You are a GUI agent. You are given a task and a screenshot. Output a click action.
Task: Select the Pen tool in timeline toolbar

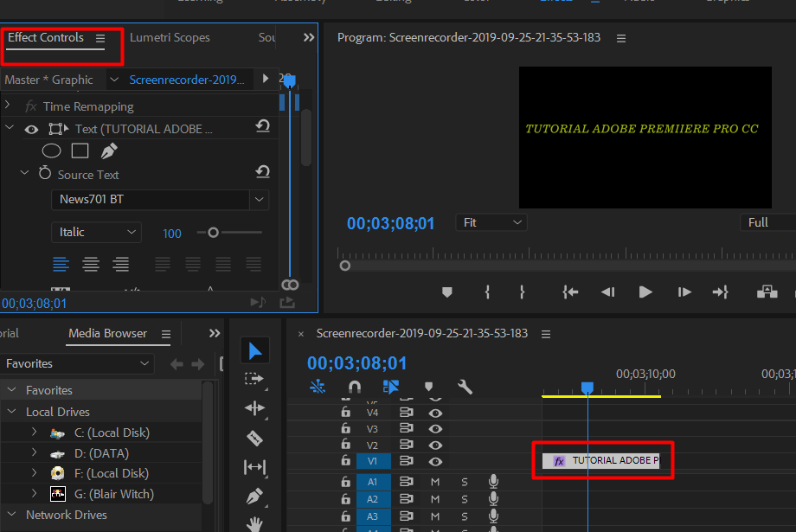click(255, 497)
